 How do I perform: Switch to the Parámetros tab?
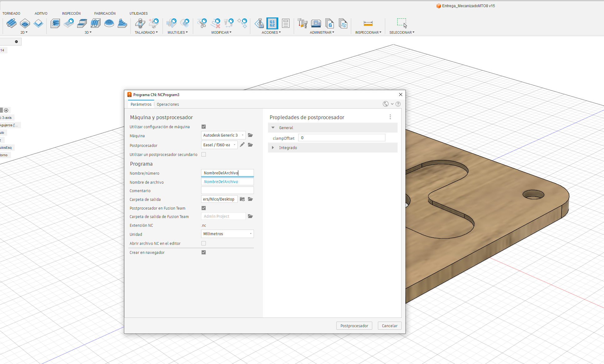141,104
